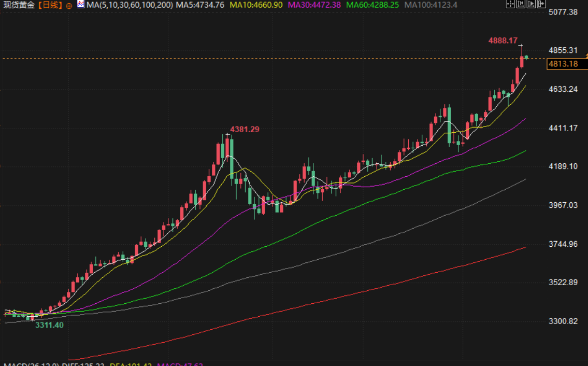
Task: Click the chart playback replay icon
Action: pyautogui.click(x=531, y=4)
